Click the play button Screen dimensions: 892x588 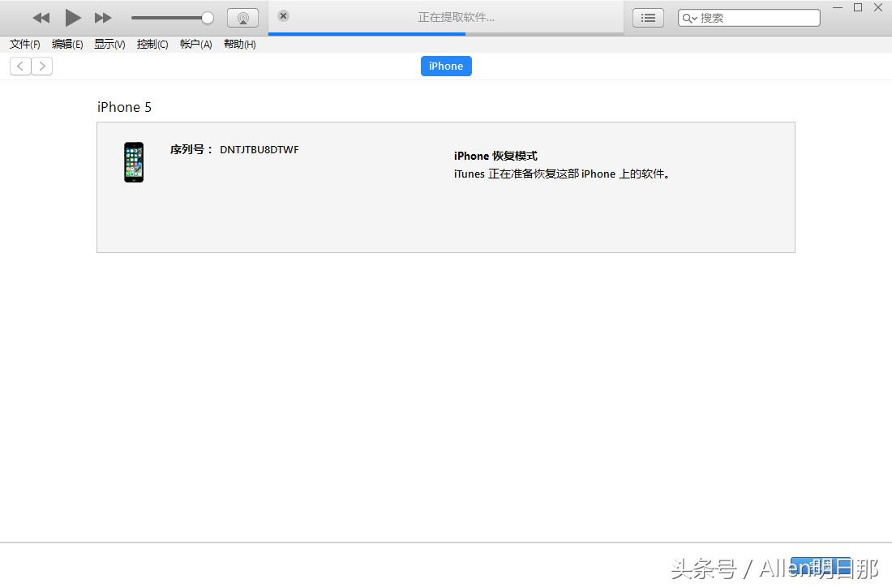71,17
